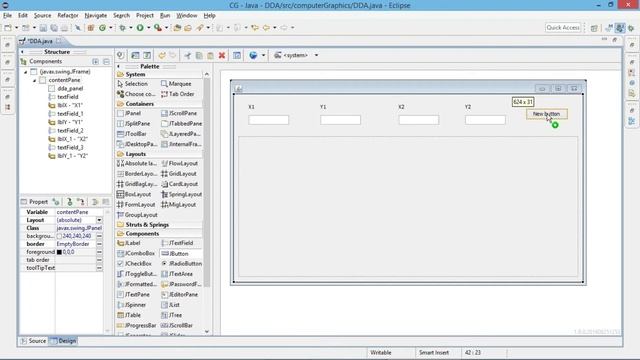Choose JPanel container in palette
640x360 pixels.
129,113
